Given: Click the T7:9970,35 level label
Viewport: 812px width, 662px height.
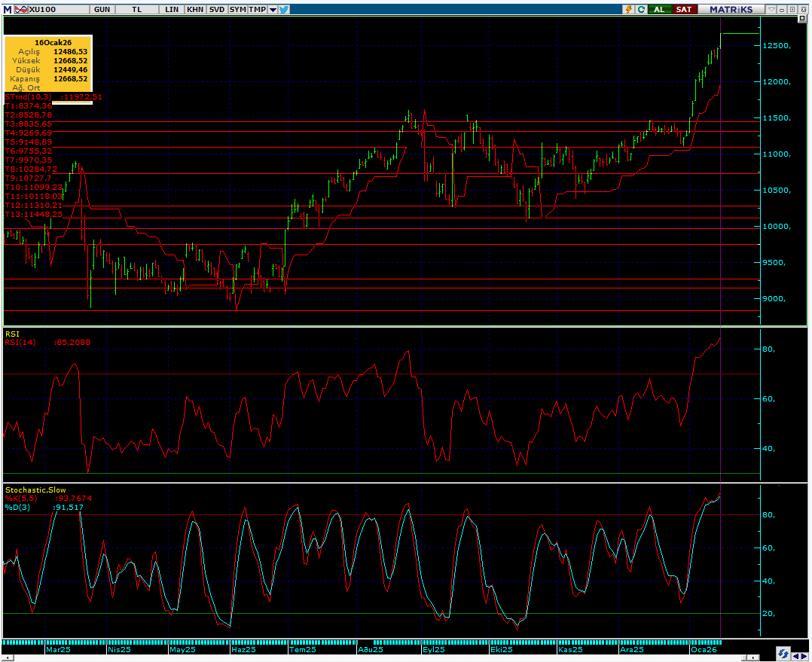Looking at the screenshot, I should pos(29,160).
